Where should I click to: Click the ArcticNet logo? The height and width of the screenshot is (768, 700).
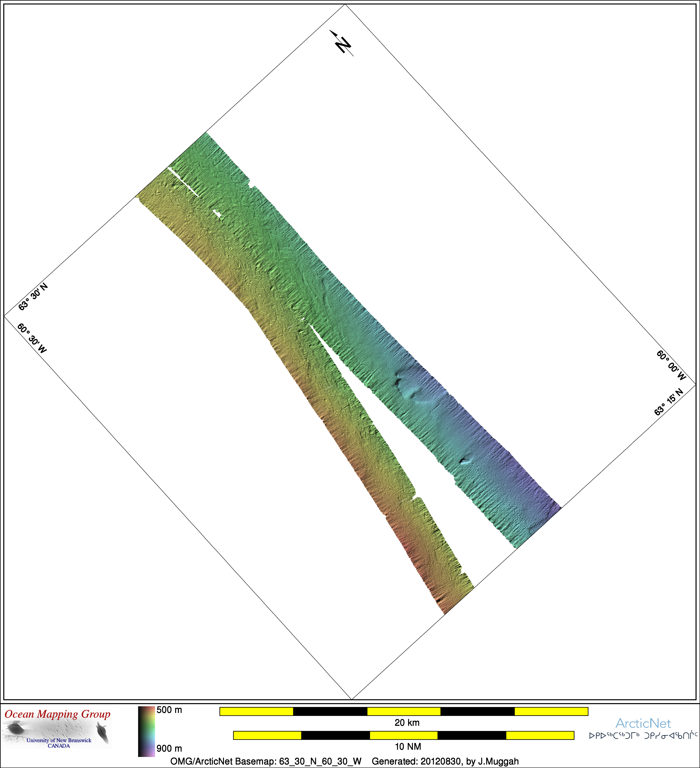coord(643,723)
